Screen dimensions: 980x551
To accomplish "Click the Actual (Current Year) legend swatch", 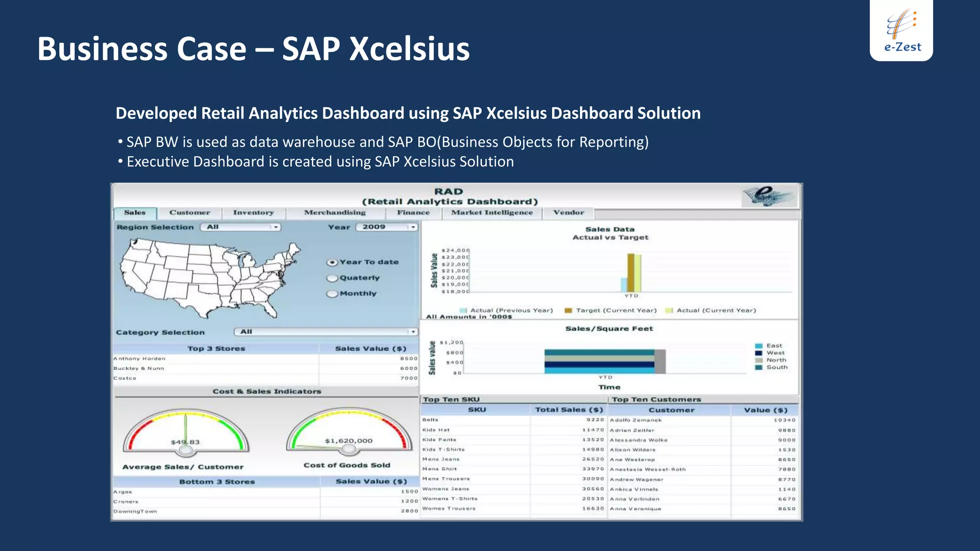I will (x=669, y=310).
